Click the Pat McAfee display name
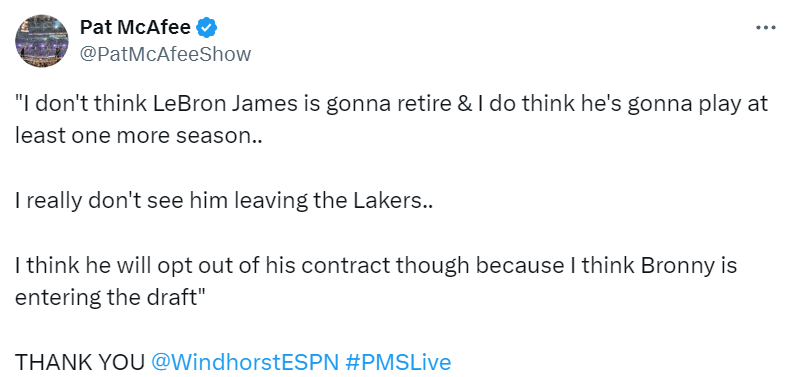The height and width of the screenshot is (377, 796). tap(136, 28)
